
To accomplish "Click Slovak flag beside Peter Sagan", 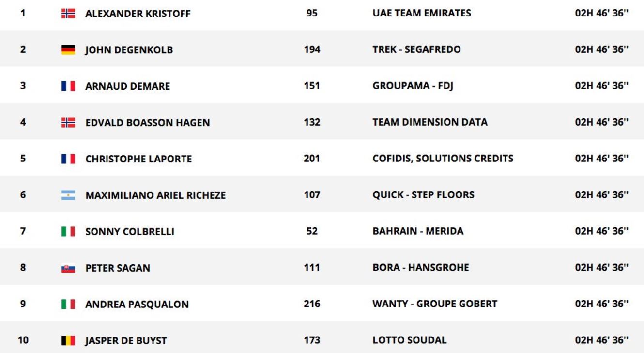I will [68, 268].
